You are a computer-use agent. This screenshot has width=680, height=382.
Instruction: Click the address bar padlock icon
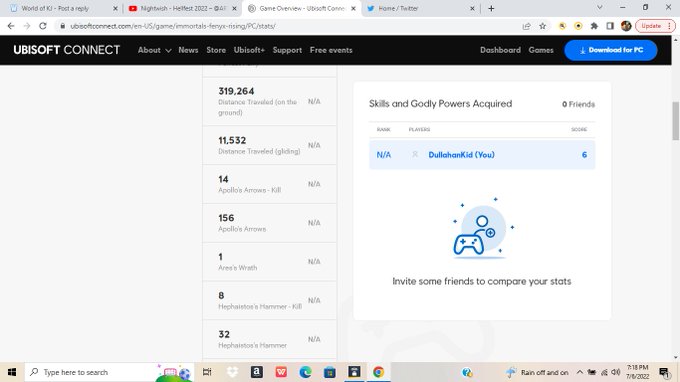[63, 26]
